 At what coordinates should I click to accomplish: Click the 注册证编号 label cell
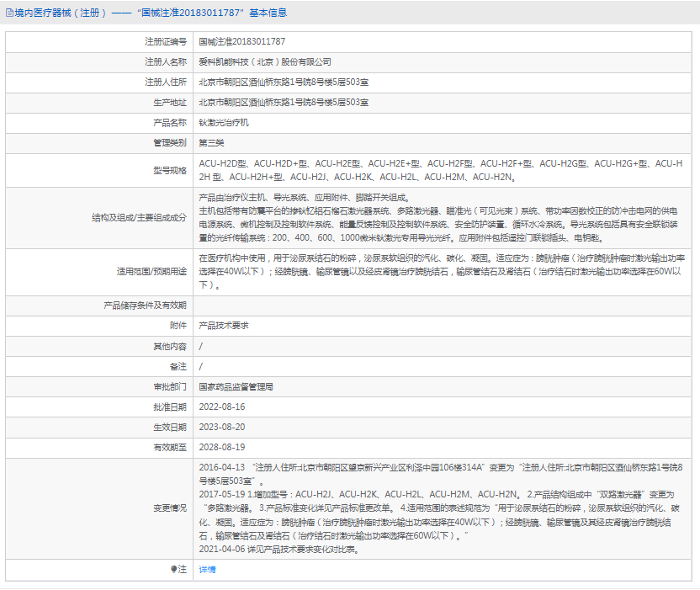coord(166,41)
